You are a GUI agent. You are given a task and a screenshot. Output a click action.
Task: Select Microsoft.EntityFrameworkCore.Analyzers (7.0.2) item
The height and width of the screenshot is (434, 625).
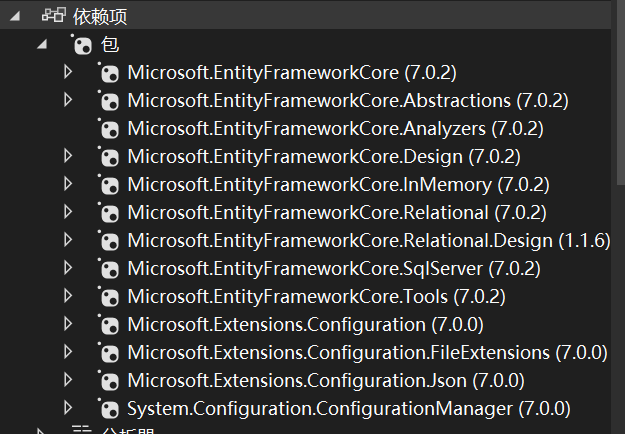click(335, 129)
